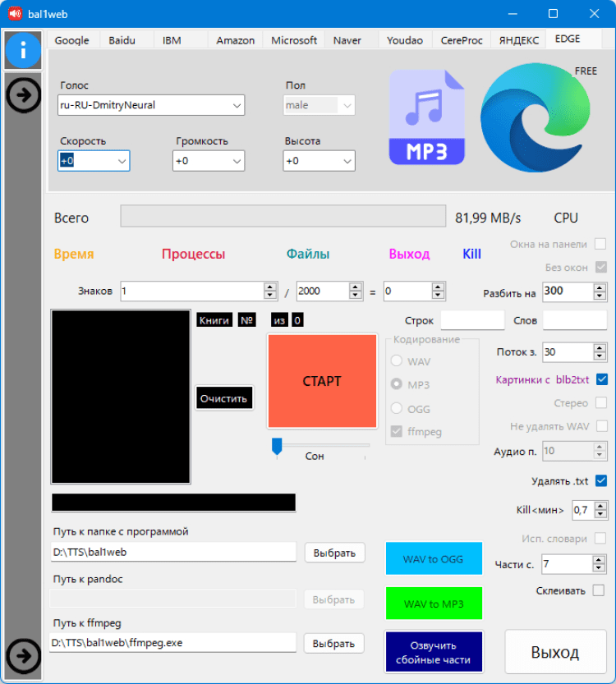
Task: Click the 'Сон' slider handle
Action: pyautogui.click(x=277, y=445)
